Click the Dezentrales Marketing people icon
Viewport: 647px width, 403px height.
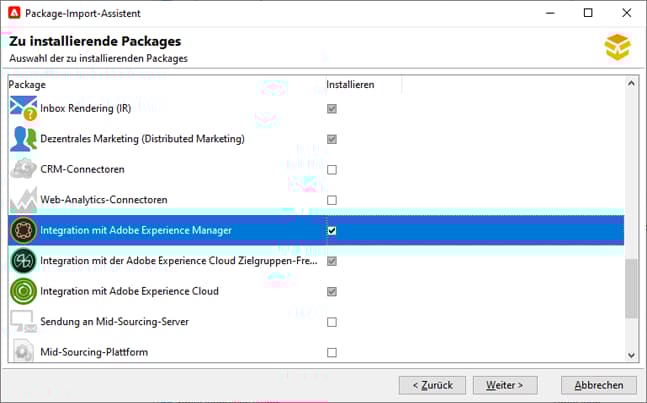point(24,139)
